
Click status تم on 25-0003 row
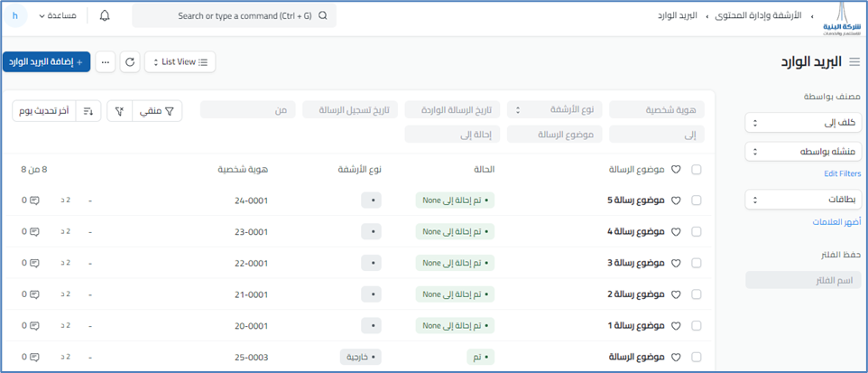click(x=481, y=358)
